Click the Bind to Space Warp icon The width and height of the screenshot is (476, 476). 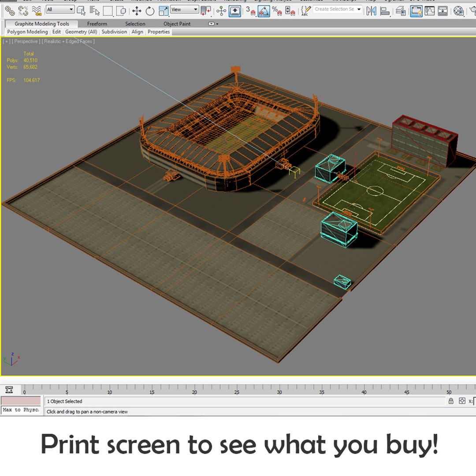pyautogui.click(x=37, y=11)
